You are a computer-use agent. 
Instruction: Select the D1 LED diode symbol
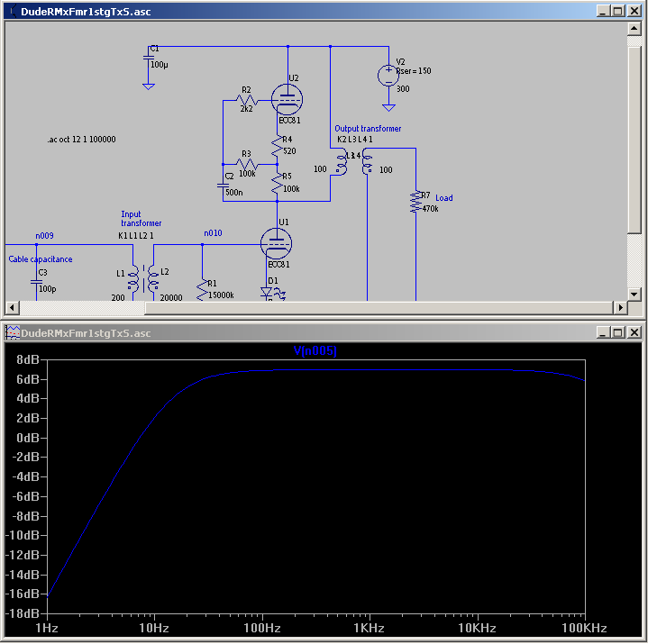[267, 293]
